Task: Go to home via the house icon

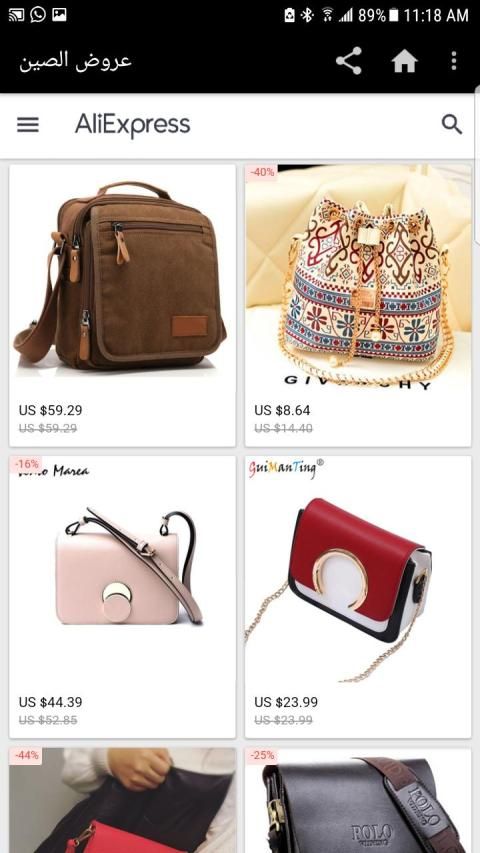Action: (x=404, y=61)
